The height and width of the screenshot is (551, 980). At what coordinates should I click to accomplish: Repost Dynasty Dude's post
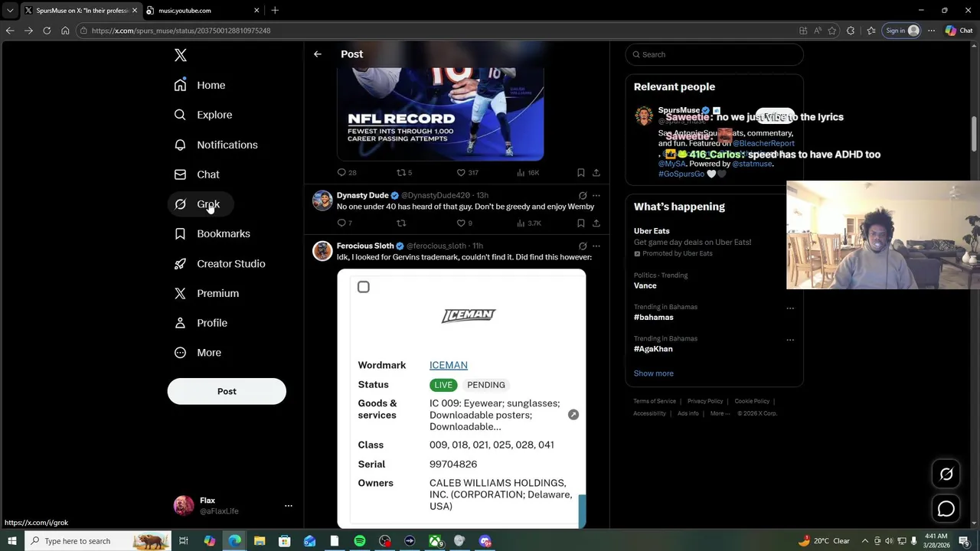tap(400, 223)
